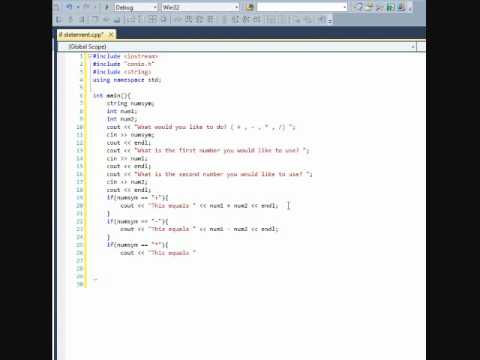This screenshot has height=360, width=480.
Task: Click the end of line 26 "This equals "
Action: click(x=197, y=253)
